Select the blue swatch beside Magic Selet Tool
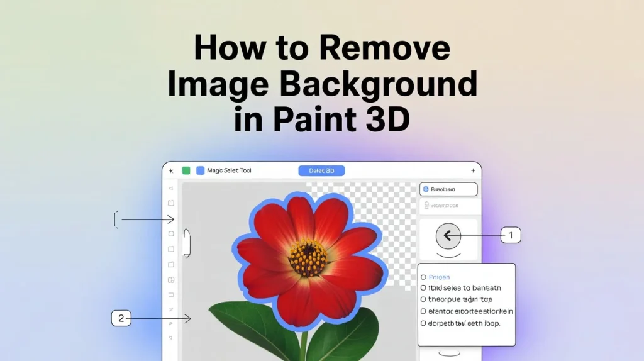 201,170
